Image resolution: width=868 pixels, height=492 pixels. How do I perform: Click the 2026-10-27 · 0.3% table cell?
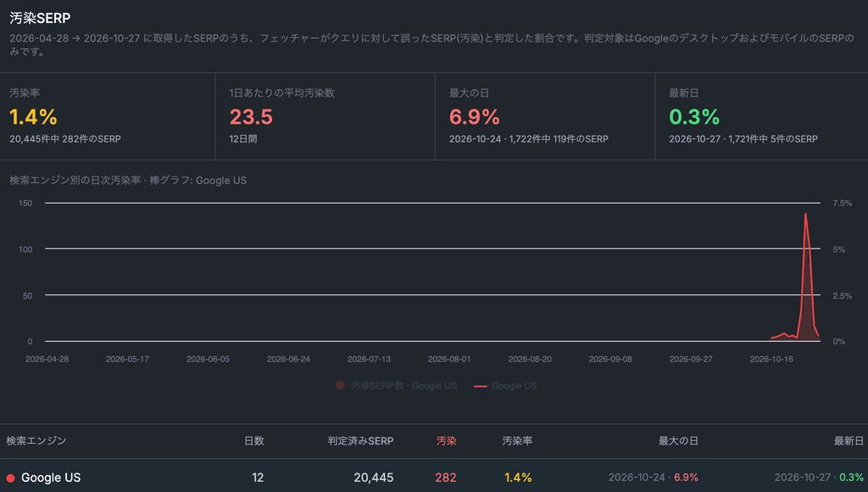pyautogui.click(x=819, y=478)
